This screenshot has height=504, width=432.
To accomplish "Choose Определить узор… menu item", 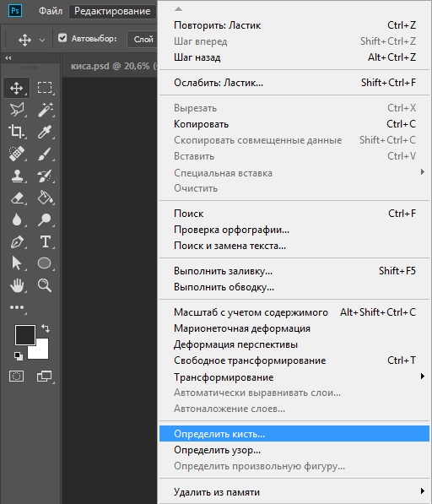I will coord(294,450).
